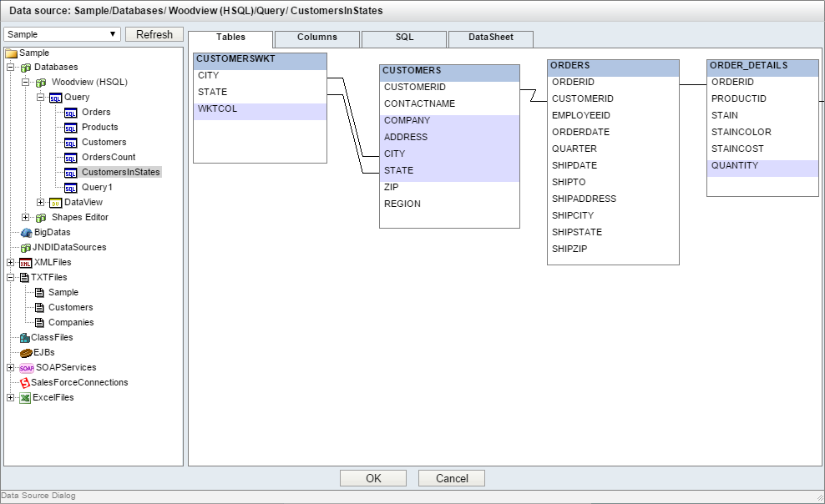Open the DataSheet tab
Screen dimensions: 825x504
(x=491, y=38)
